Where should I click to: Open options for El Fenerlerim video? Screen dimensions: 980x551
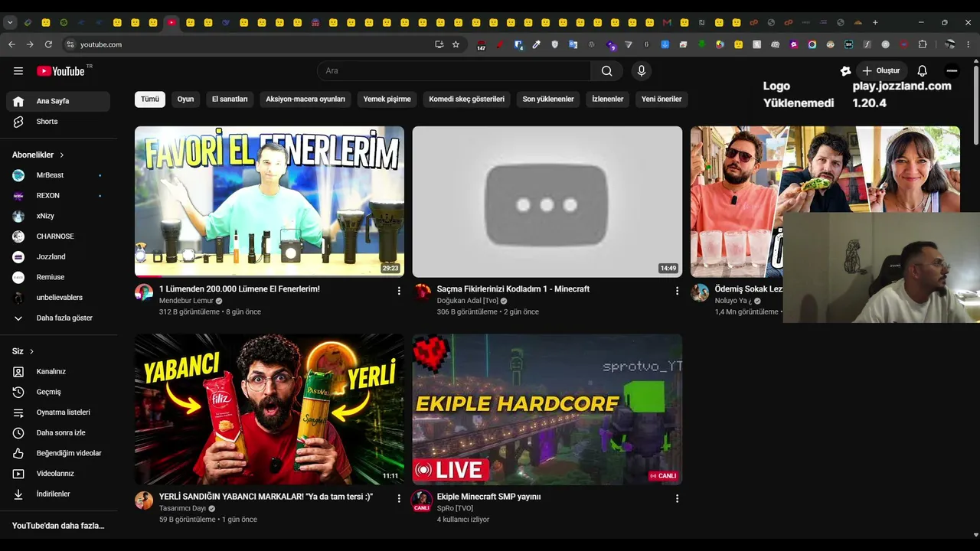(x=399, y=291)
